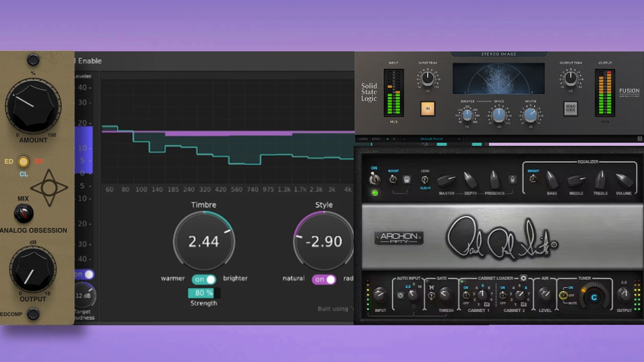Screen dimensions: 644x362
Task: Adjust the TREBLE equalizer knob
Action: point(599,179)
